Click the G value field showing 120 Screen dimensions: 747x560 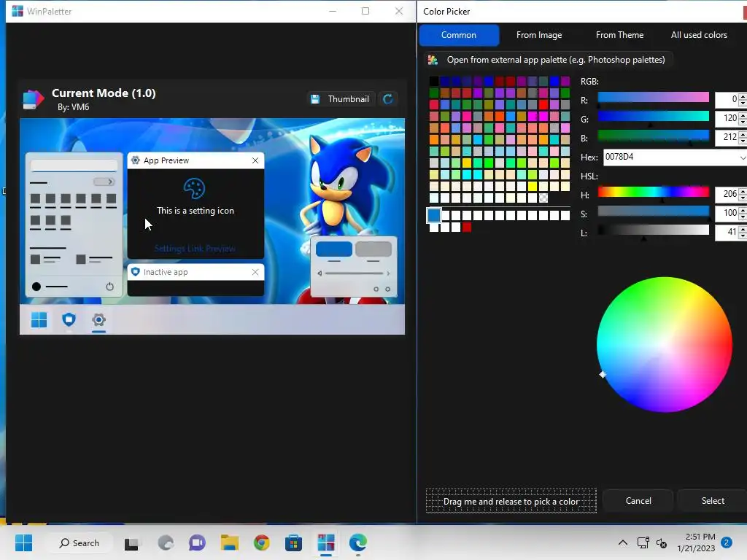pyautogui.click(x=727, y=118)
